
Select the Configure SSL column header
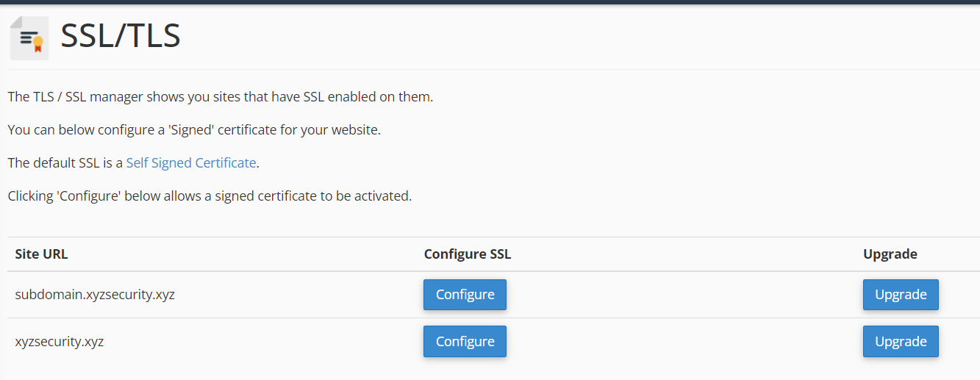468,254
